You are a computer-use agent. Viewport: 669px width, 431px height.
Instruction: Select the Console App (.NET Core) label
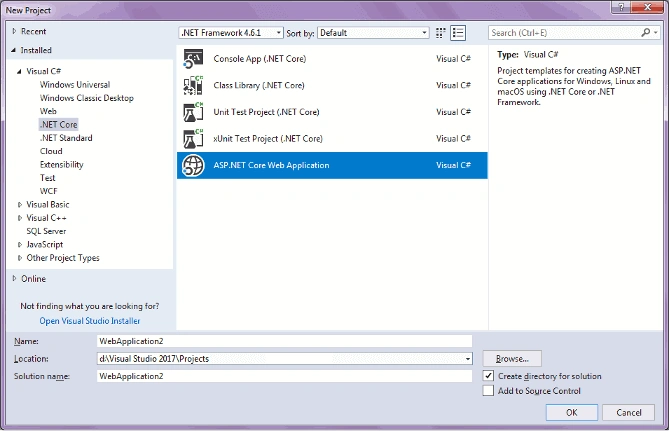pos(259,58)
